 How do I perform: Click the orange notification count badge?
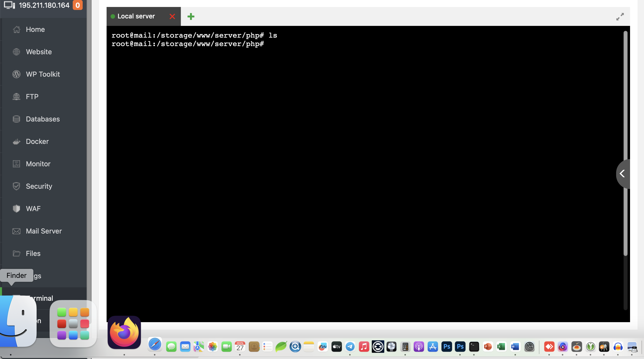(77, 5)
